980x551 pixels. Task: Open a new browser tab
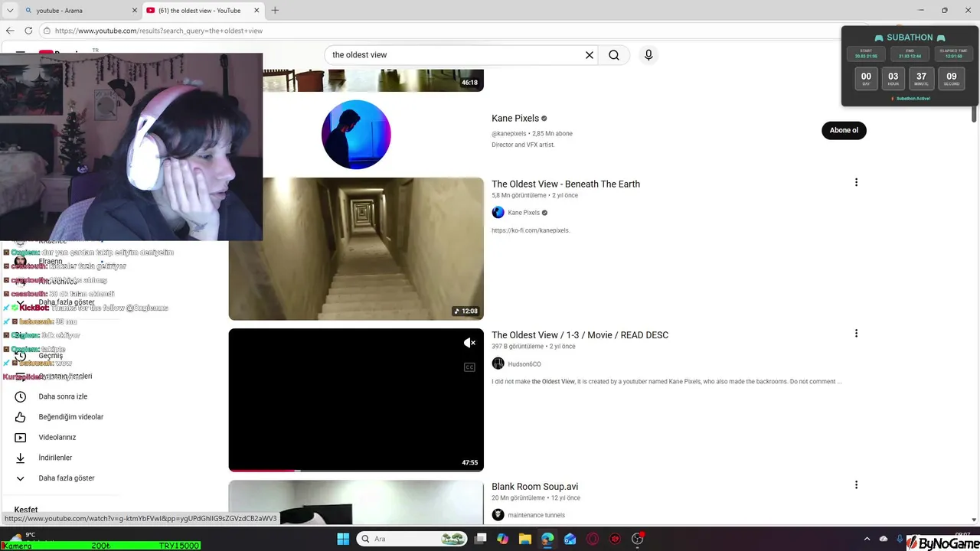pyautogui.click(x=275, y=11)
